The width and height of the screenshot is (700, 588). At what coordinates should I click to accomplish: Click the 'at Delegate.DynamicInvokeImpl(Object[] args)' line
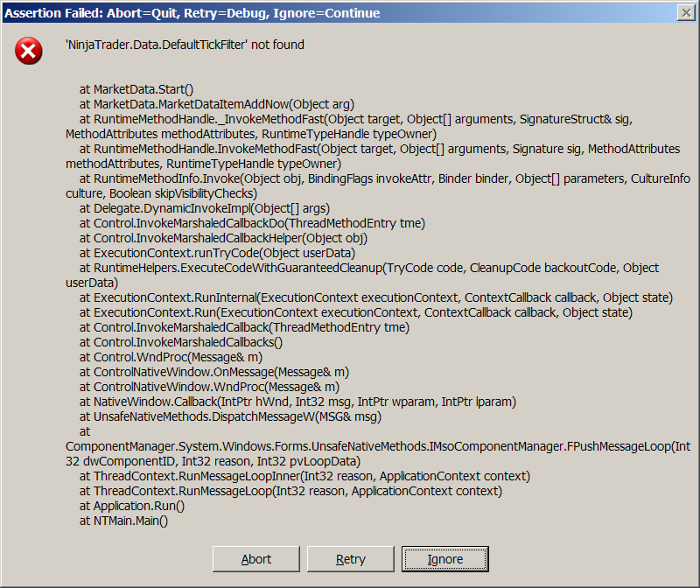pos(205,208)
